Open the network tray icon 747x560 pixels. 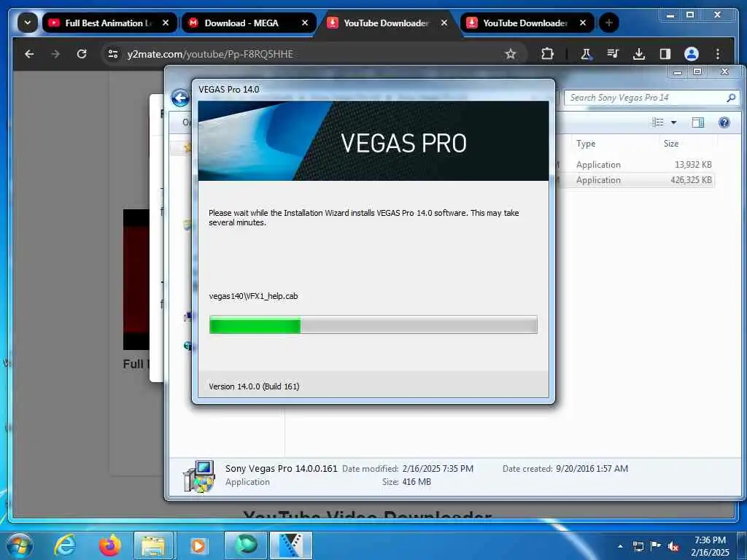click(x=638, y=546)
